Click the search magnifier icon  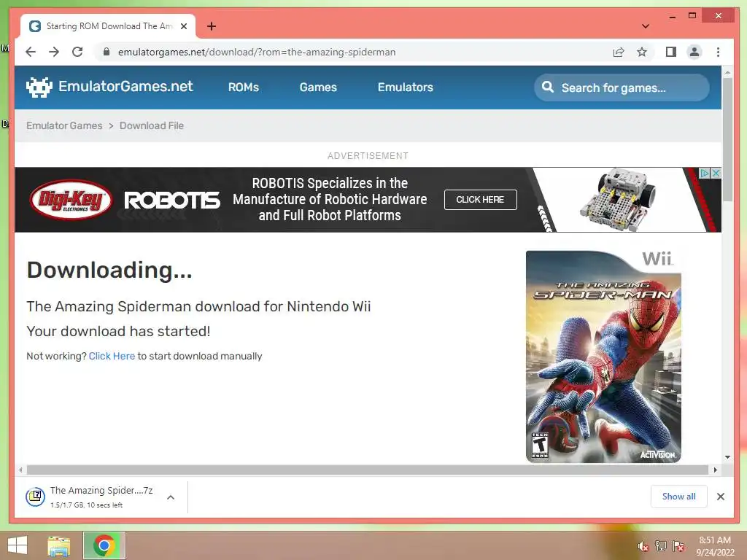click(548, 87)
